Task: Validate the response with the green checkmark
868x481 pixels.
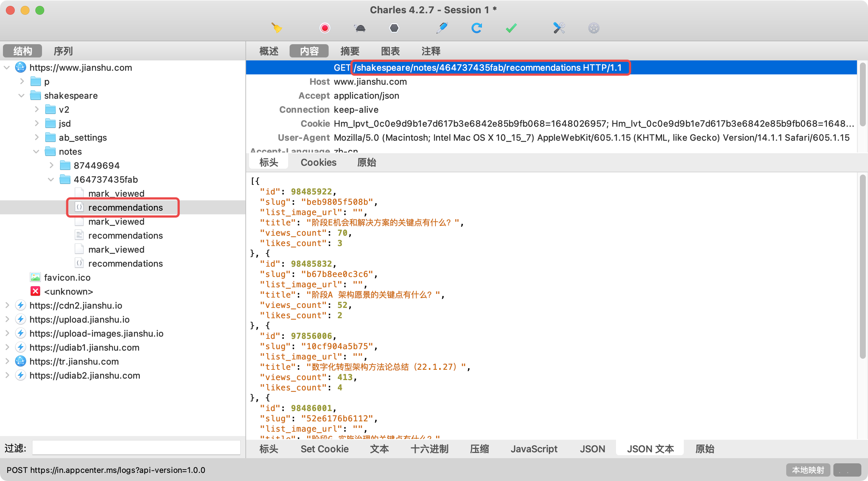Action: (x=511, y=28)
